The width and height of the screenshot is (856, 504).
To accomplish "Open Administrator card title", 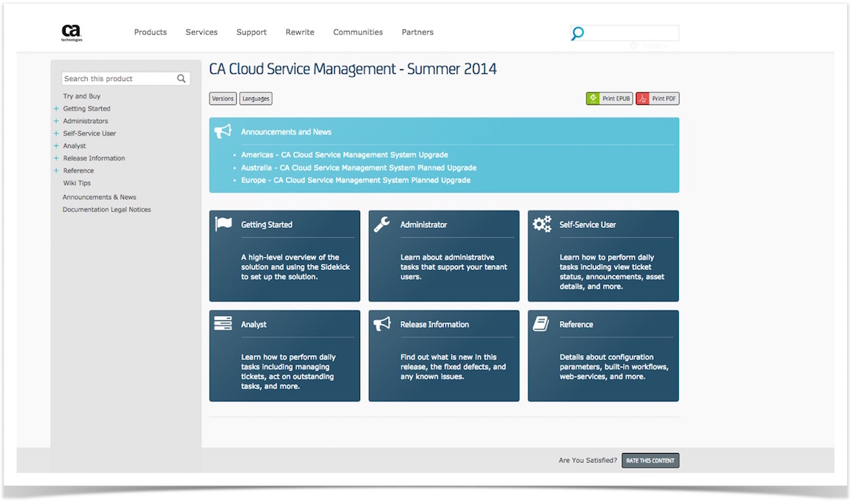I will (x=424, y=224).
